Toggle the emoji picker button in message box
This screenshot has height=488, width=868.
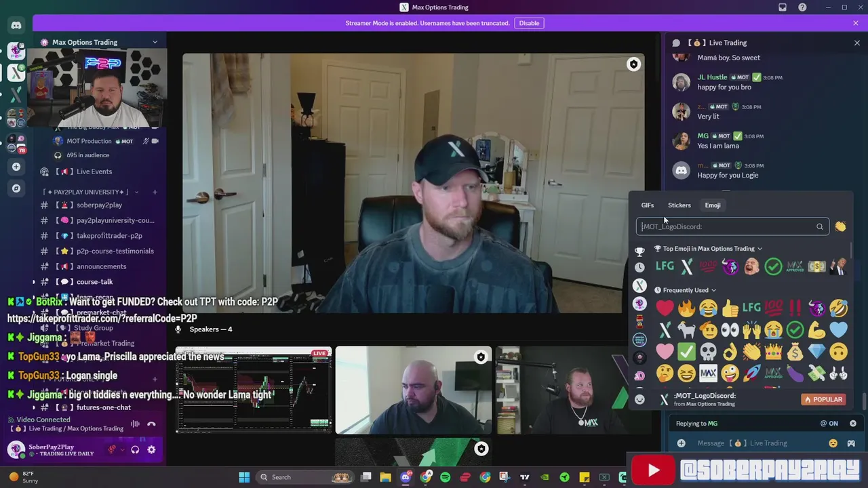pos(833,443)
